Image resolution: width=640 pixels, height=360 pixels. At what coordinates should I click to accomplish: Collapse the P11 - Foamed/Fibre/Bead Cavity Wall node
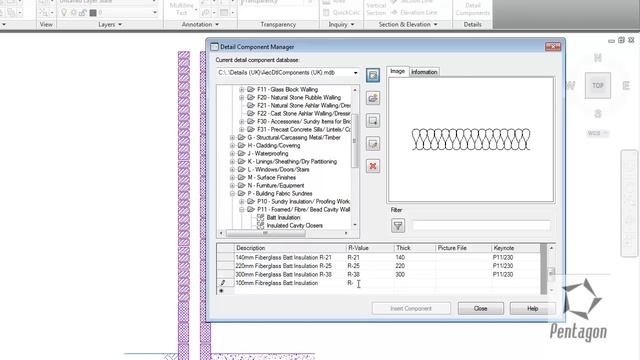(x=242, y=210)
